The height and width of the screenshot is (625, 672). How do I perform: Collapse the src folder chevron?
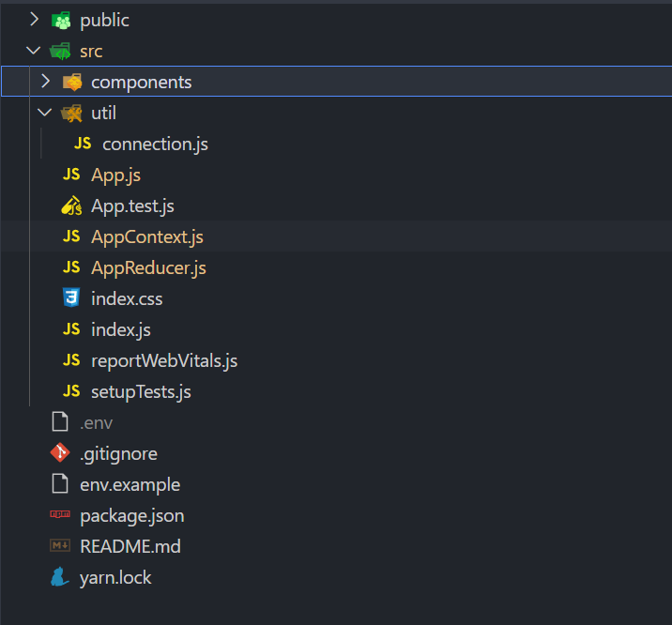point(34,51)
